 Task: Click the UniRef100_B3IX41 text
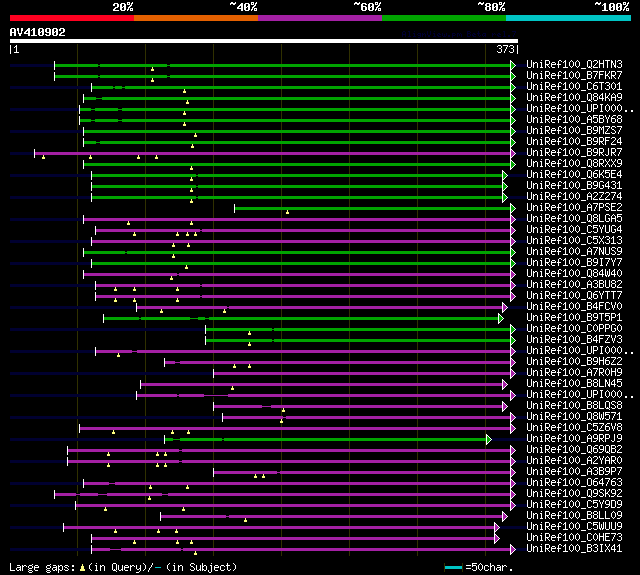(x=574, y=549)
